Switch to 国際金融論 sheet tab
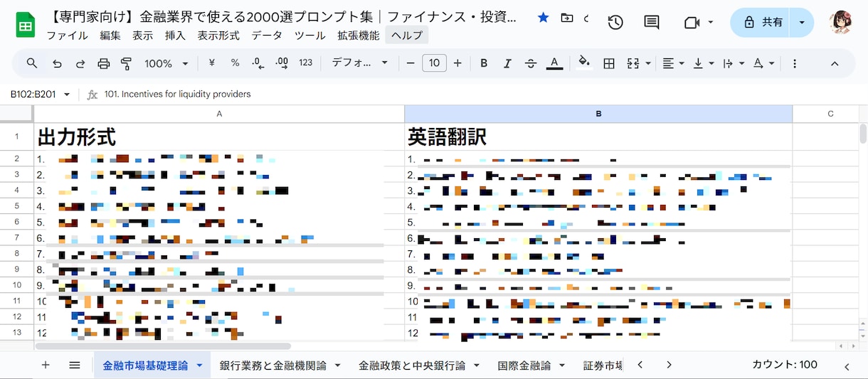Screen dimensions: 868x379 point(524,365)
